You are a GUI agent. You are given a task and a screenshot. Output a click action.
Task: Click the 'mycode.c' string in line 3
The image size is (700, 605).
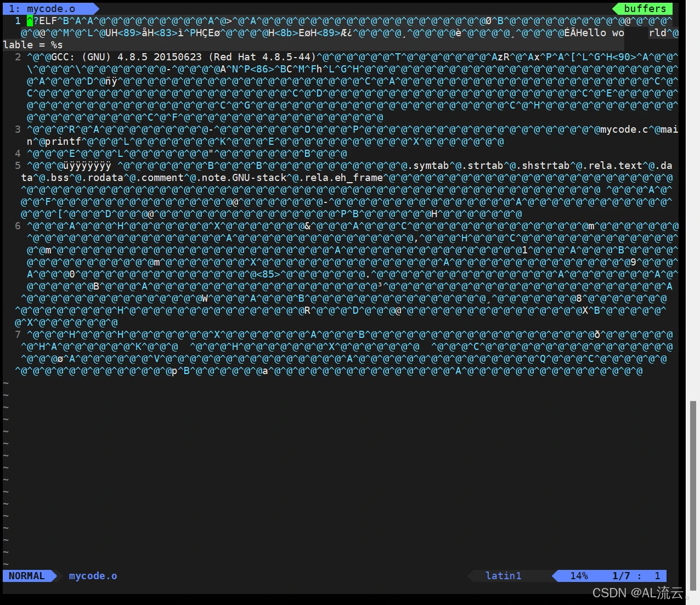click(624, 129)
